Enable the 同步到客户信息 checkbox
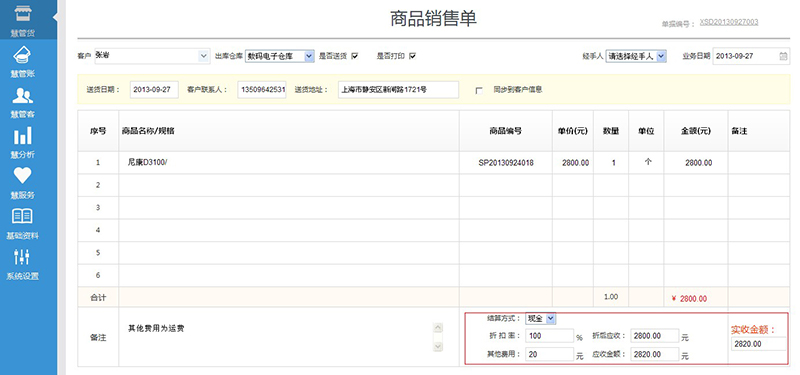 coord(479,90)
